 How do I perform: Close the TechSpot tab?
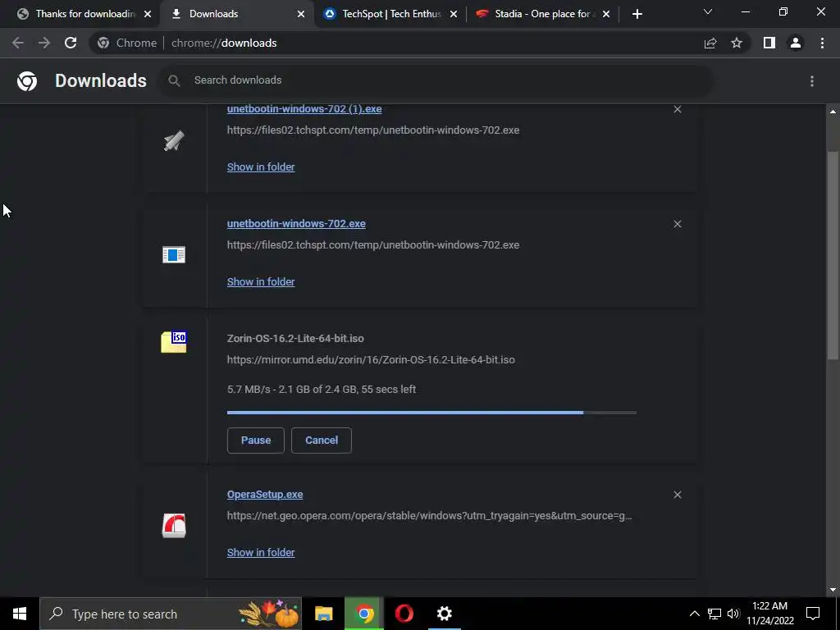pos(454,14)
